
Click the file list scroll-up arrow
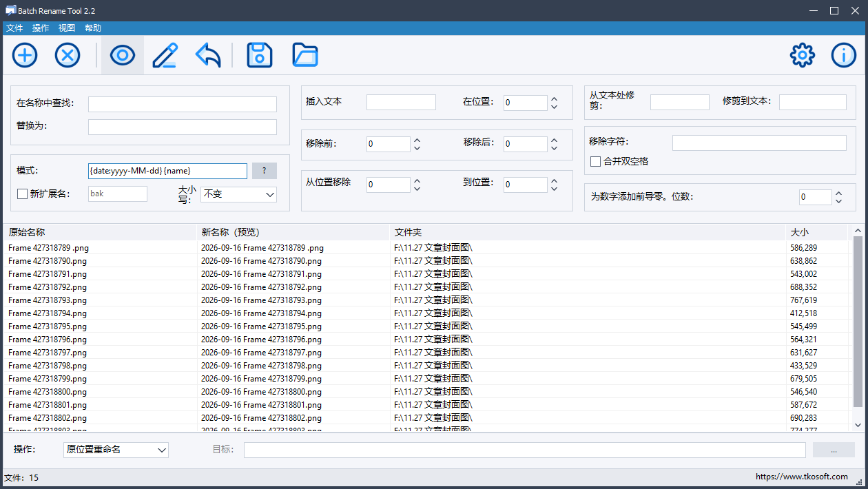click(858, 231)
